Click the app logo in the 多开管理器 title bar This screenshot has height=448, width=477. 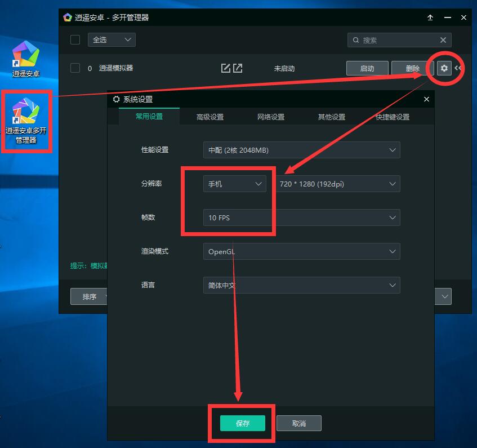click(x=67, y=17)
